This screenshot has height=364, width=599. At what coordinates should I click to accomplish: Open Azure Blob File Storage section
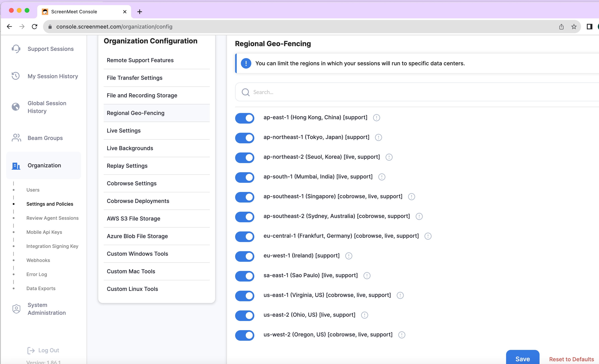click(x=157, y=236)
